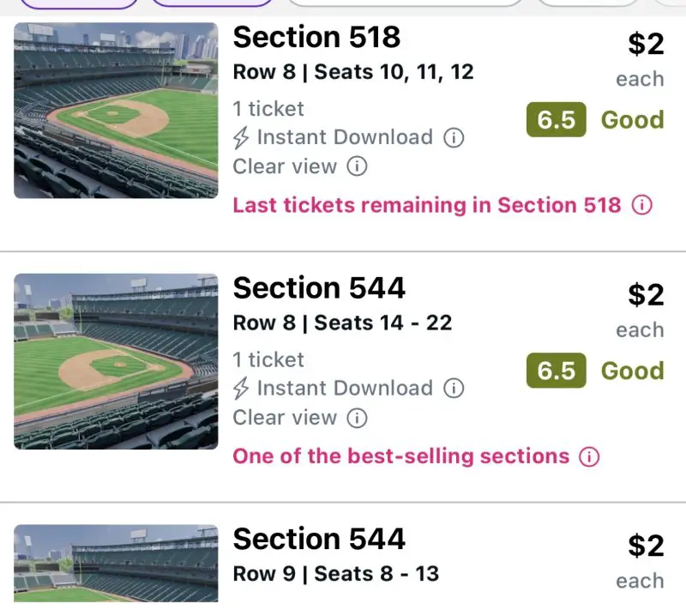Click Instant Download info icon for Section 544 Row 8

pyautogui.click(x=454, y=389)
